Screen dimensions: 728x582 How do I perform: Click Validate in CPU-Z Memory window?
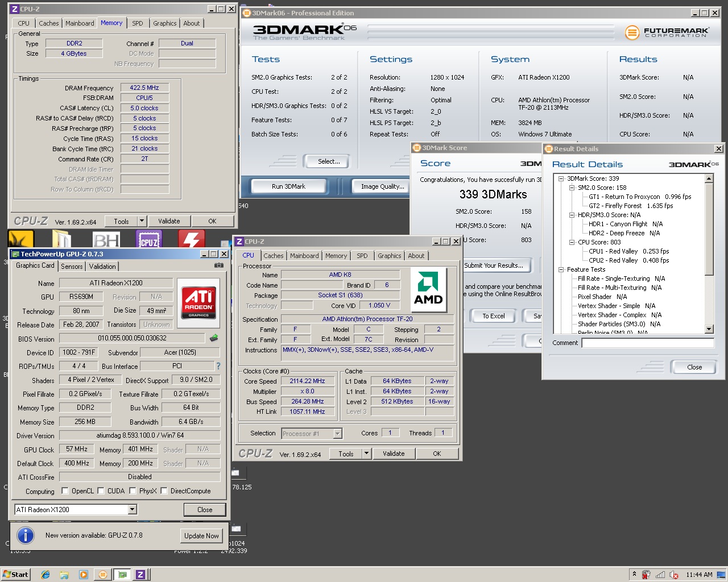tap(169, 221)
